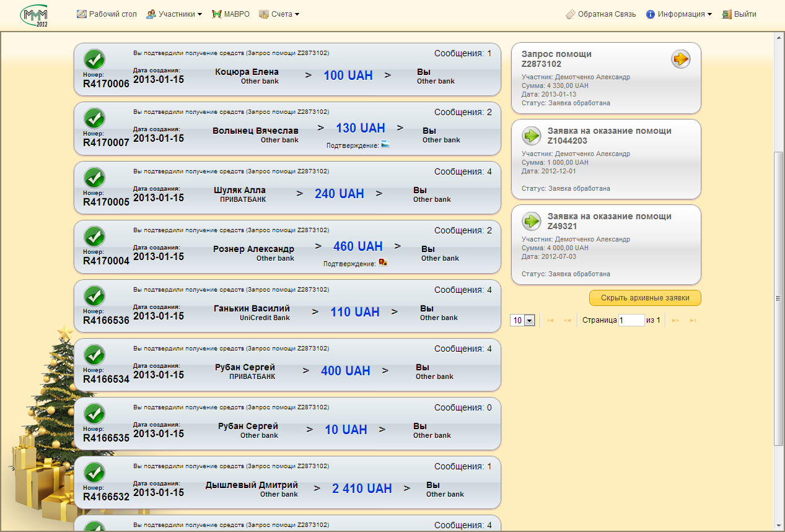Open the МАВРО menu item
This screenshot has width=785, height=532.
230,14
